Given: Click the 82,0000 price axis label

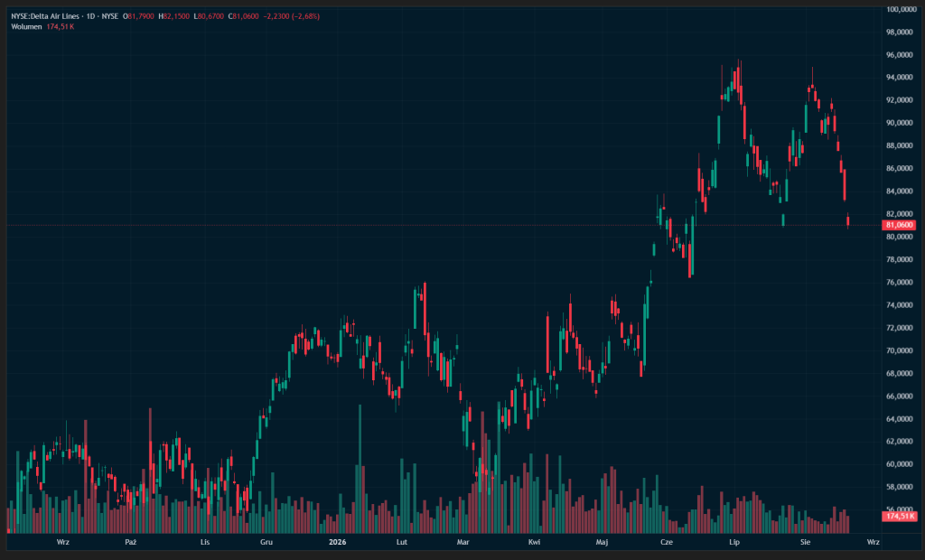Looking at the screenshot, I should point(901,214).
